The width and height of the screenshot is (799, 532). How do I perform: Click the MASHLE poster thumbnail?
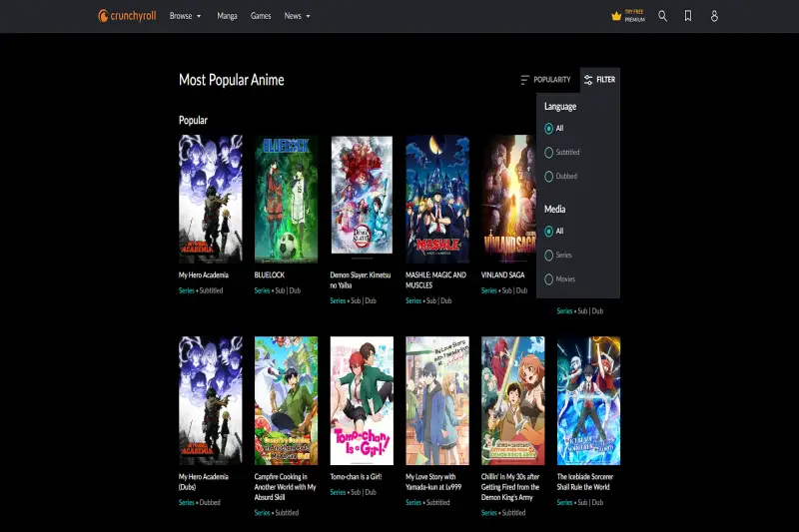click(437, 199)
